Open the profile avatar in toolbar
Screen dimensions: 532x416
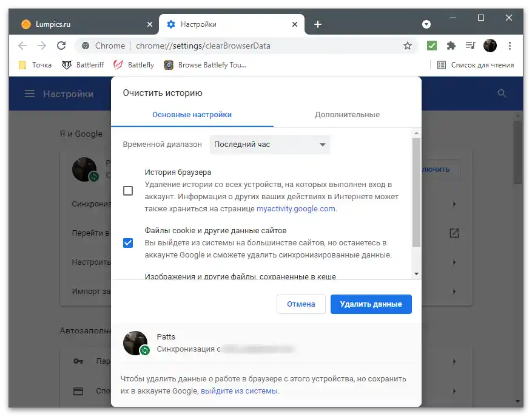490,46
